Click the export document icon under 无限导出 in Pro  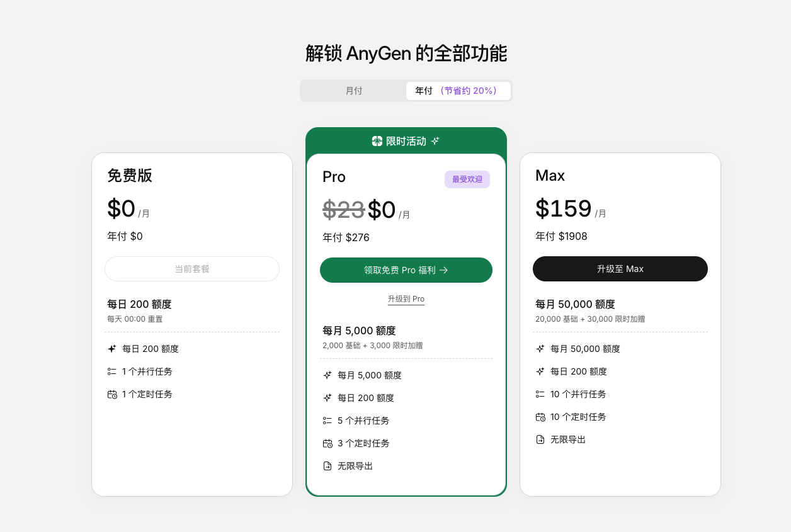pyautogui.click(x=328, y=466)
